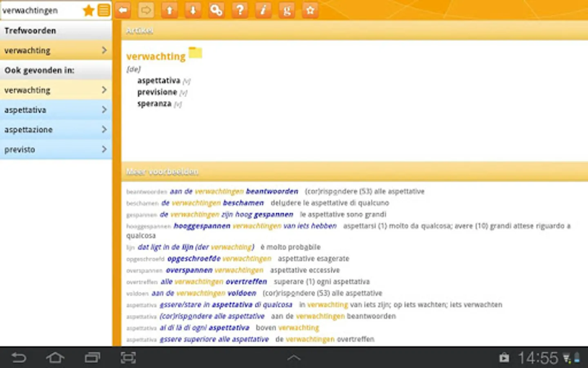Tap the clock showing 14:55
Viewport: 588px width, 368px height.
pyautogui.click(x=538, y=358)
